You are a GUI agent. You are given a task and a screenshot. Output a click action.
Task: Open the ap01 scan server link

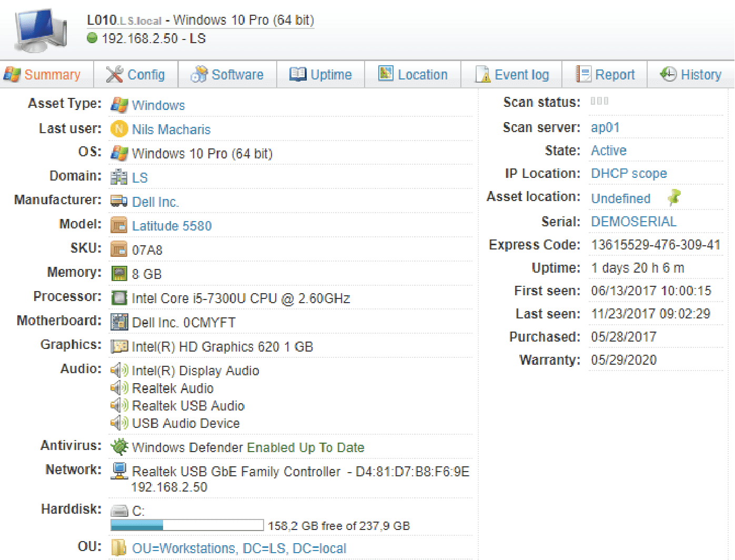(605, 127)
